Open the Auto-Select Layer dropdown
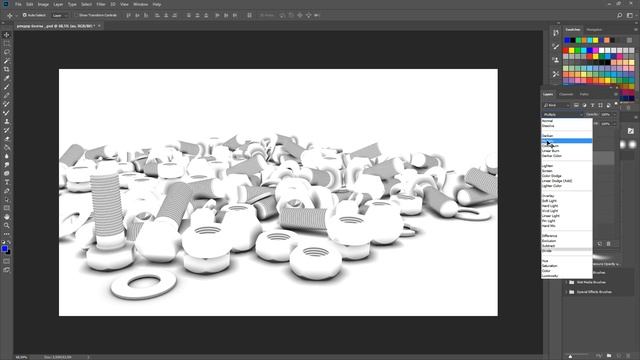The height and width of the screenshot is (360, 640). (x=60, y=15)
